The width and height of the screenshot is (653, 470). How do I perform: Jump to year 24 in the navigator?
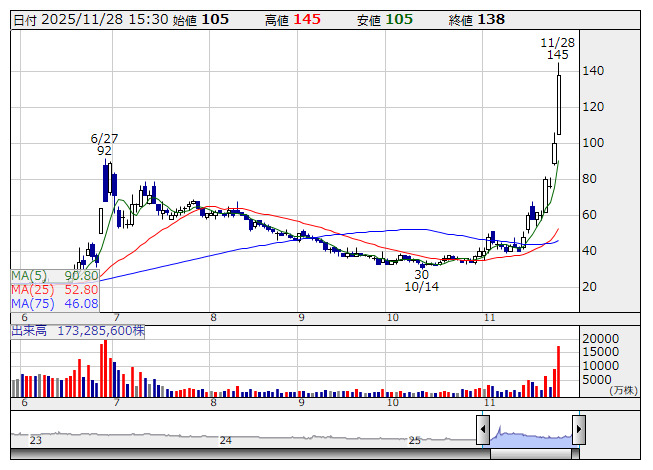pyautogui.click(x=226, y=440)
